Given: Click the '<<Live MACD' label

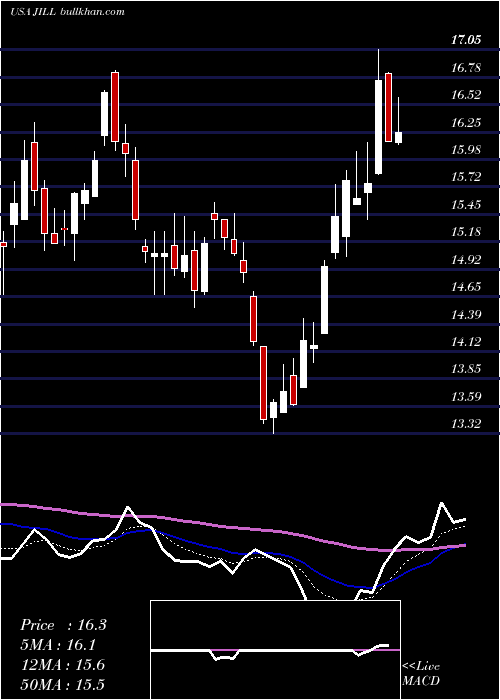Looking at the screenshot, I should coord(421,674).
